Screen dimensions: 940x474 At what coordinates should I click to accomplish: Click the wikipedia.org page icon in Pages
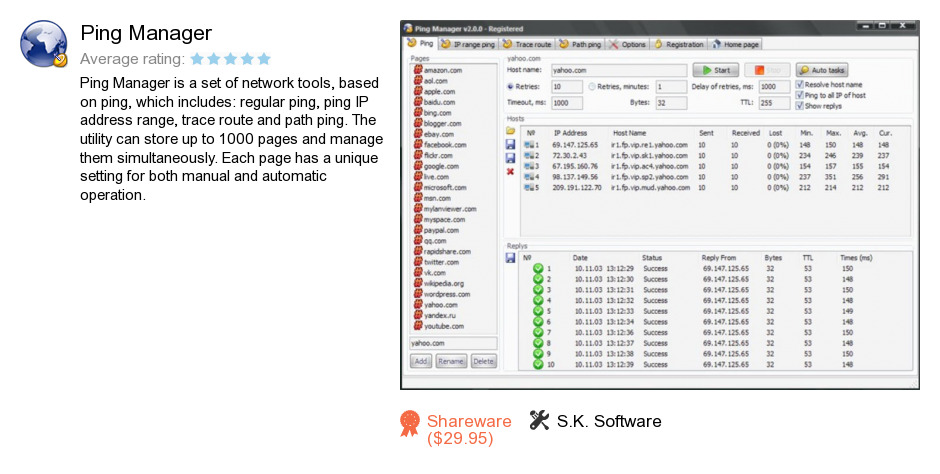tap(418, 283)
